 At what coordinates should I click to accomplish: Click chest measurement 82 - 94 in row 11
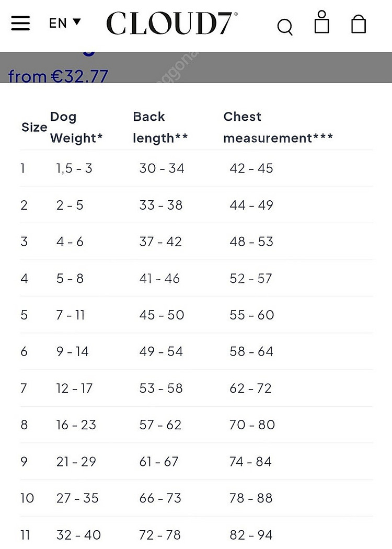[x=252, y=535]
